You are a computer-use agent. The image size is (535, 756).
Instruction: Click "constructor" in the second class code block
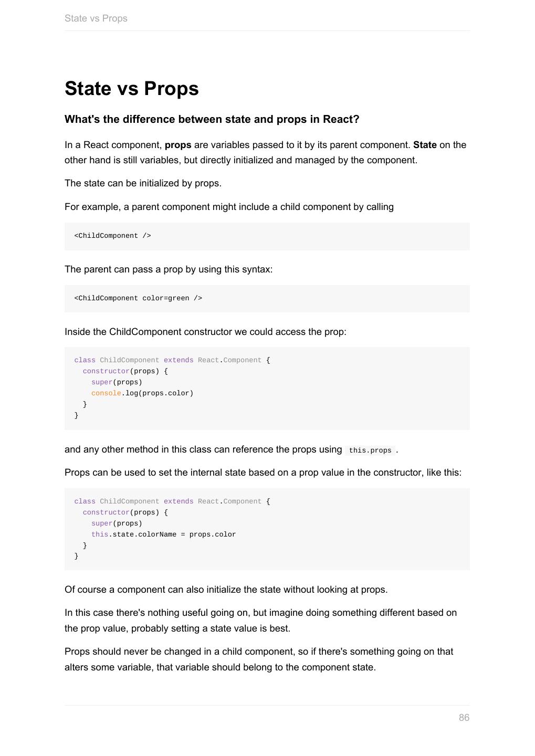tap(106, 512)
